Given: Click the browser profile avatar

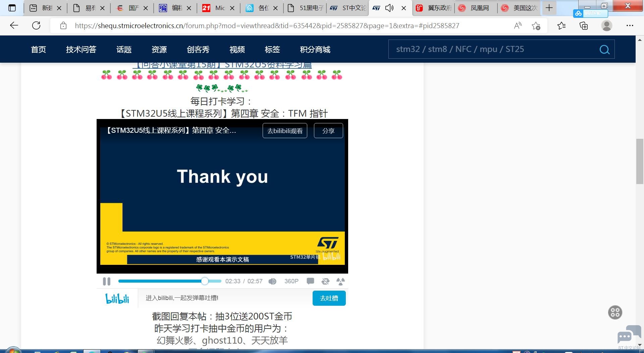Looking at the screenshot, I should (x=606, y=25).
